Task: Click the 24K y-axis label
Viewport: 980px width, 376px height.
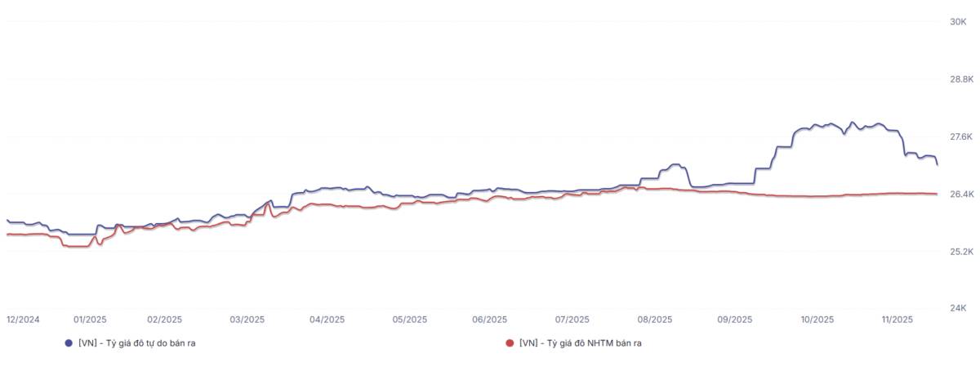Action: pyautogui.click(x=958, y=308)
